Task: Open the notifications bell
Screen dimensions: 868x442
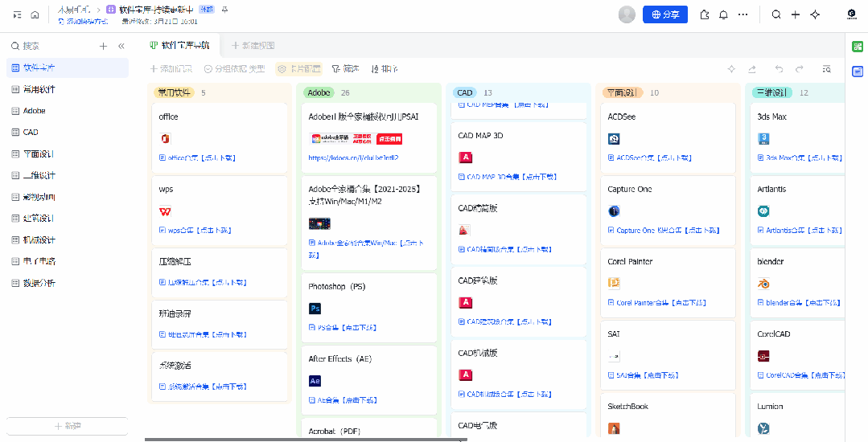Action: [x=723, y=15]
